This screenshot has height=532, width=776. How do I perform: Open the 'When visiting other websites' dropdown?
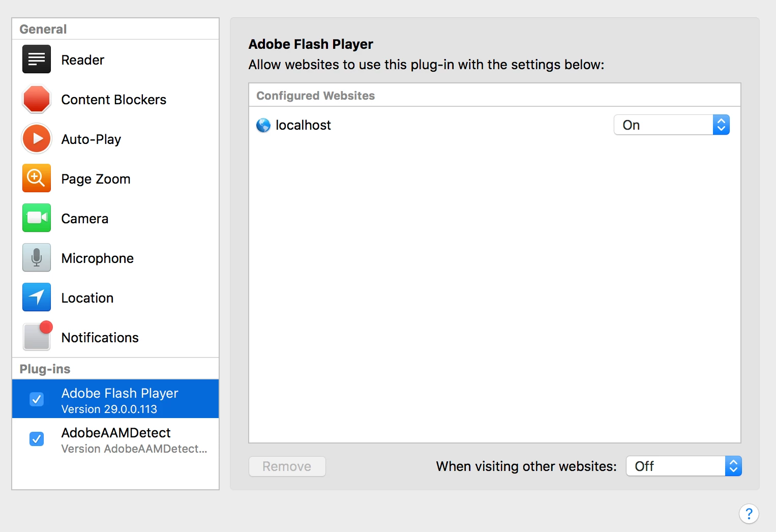tap(684, 466)
